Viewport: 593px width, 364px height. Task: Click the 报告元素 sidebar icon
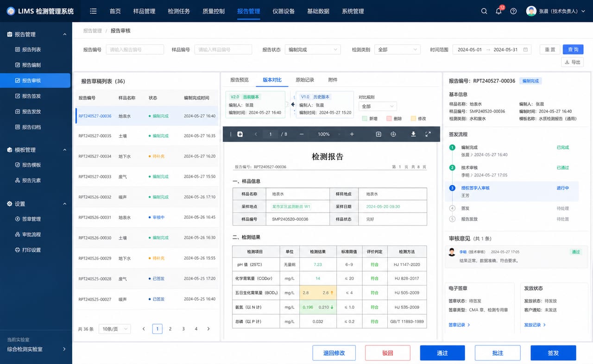tap(18, 180)
